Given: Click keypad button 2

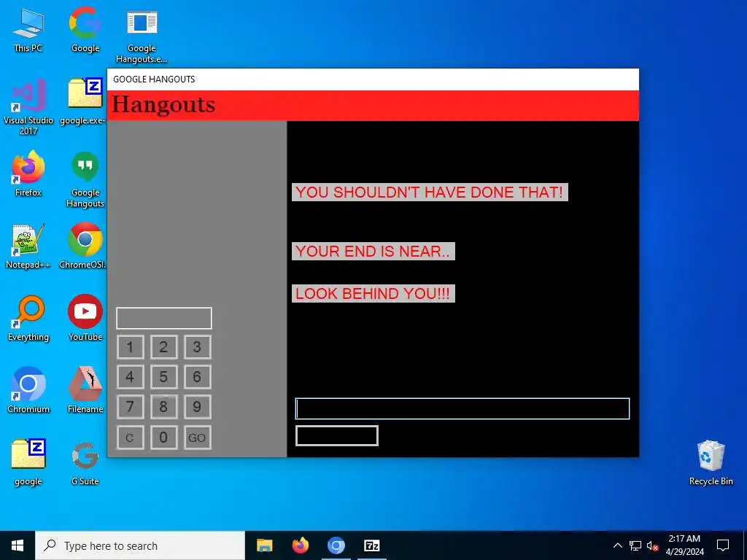Looking at the screenshot, I should [163, 346].
